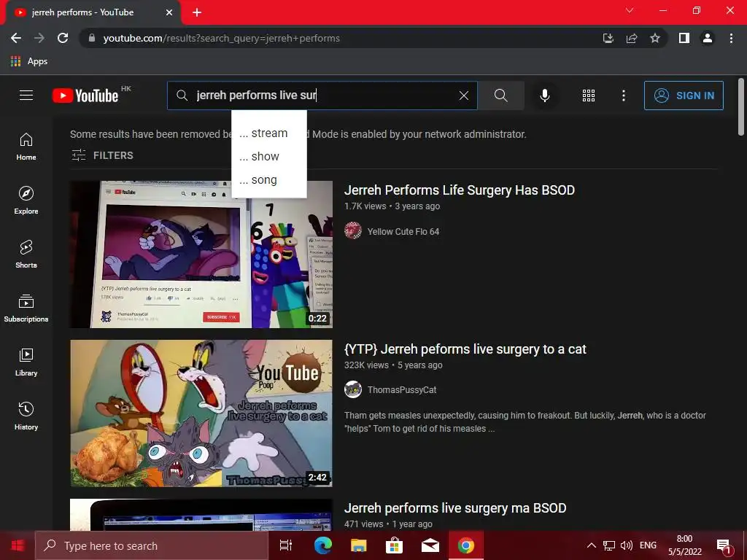Visit ThomasPussyCat channel name
747x560 pixels.
click(402, 390)
